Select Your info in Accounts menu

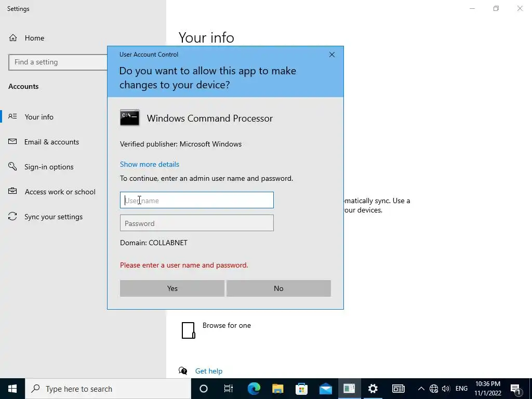(x=38, y=117)
